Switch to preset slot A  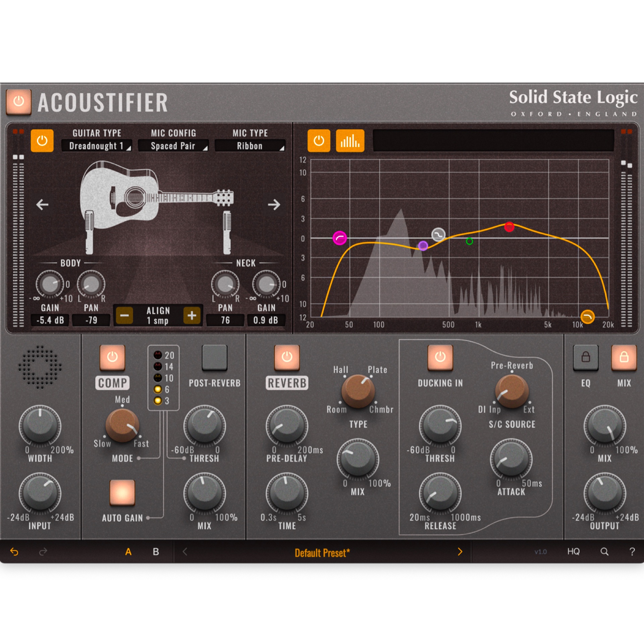[x=128, y=552]
